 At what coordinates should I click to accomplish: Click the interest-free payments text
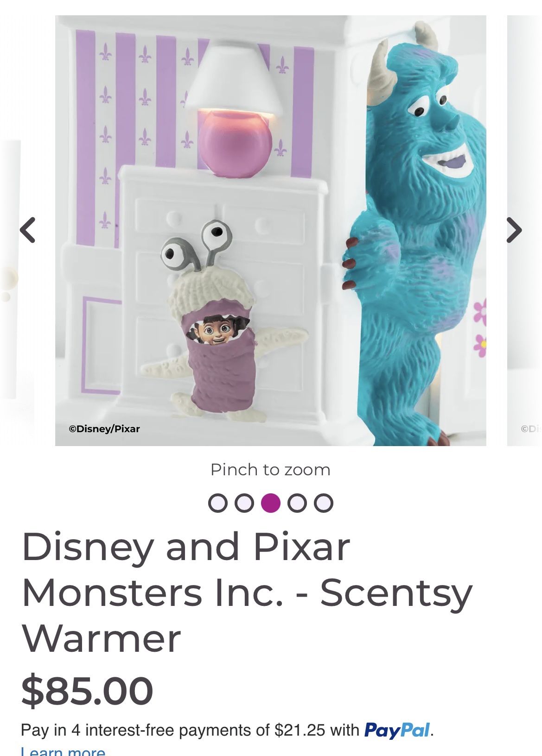pyautogui.click(x=190, y=730)
